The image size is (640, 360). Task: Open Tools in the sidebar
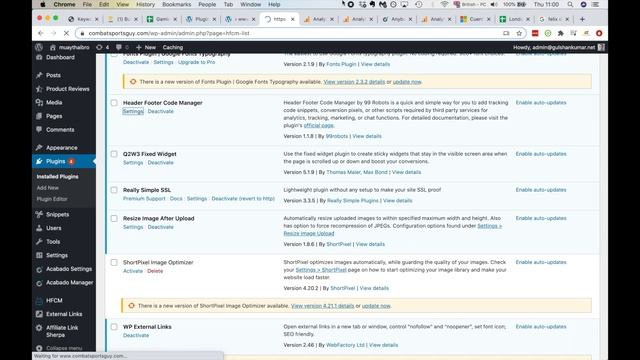tap(53, 242)
